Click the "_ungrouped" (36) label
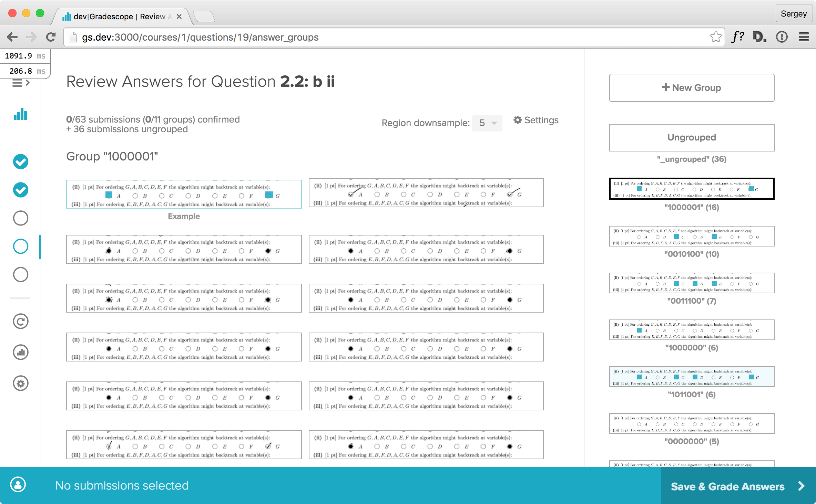 point(692,159)
